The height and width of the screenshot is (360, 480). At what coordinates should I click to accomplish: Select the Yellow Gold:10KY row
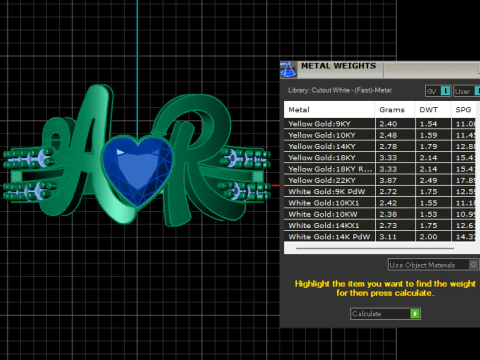(x=380, y=135)
